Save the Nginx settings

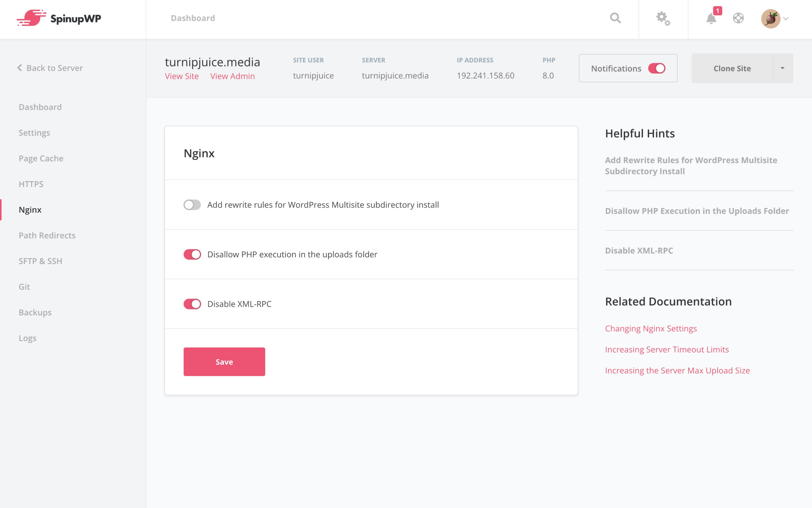pos(224,361)
